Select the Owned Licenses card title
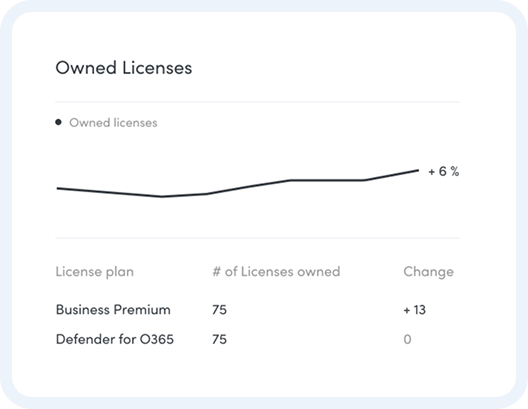528x409 pixels. [x=124, y=68]
